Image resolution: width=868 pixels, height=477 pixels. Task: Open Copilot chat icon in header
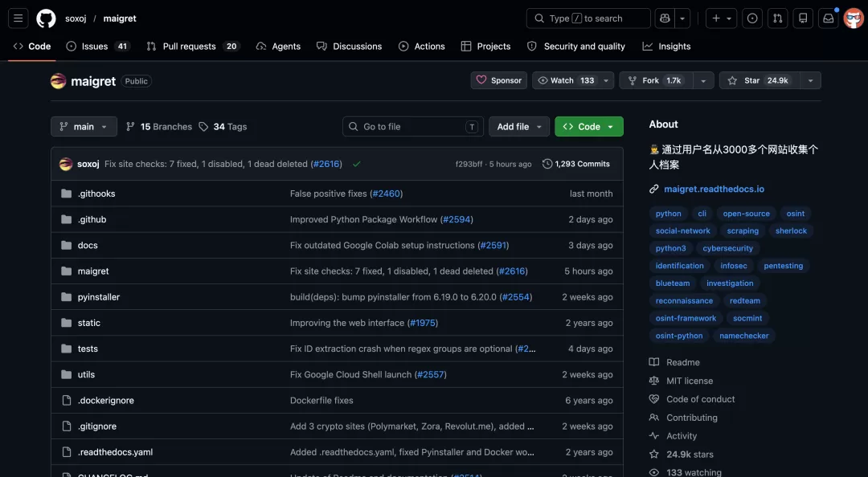coord(665,18)
